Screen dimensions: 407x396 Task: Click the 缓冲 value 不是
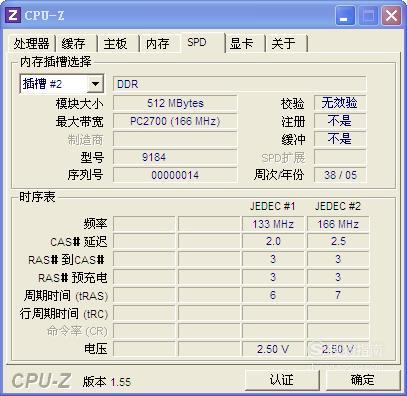tap(340, 139)
